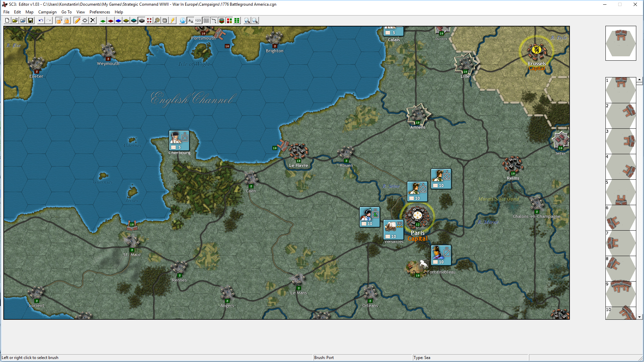
Task: Open a campaign with the first folder icon
Action: 15,21
